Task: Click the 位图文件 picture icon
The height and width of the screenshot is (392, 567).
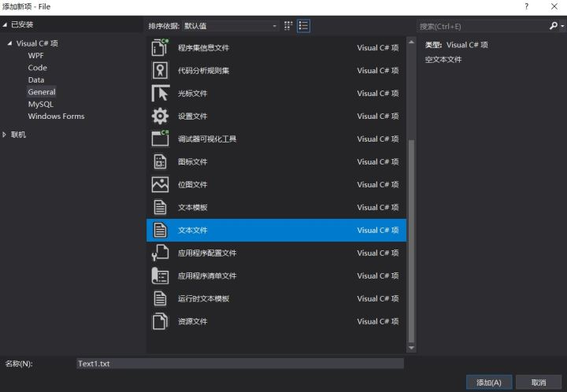Action: 160,184
